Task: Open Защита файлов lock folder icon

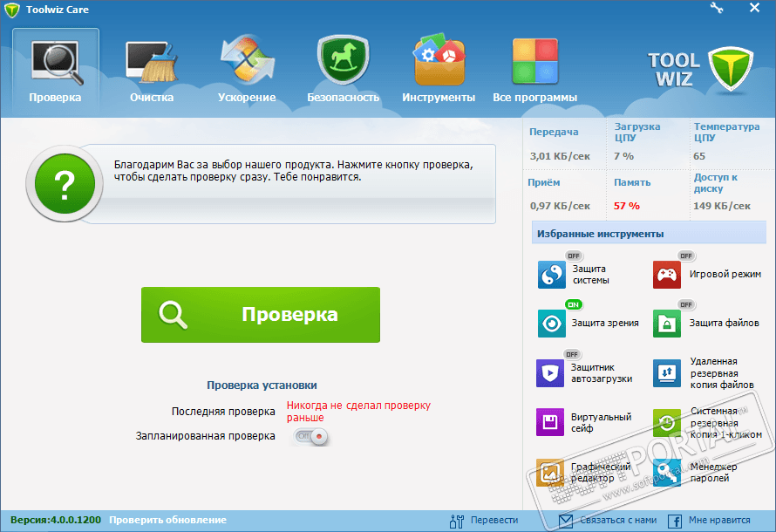Action: (x=667, y=324)
